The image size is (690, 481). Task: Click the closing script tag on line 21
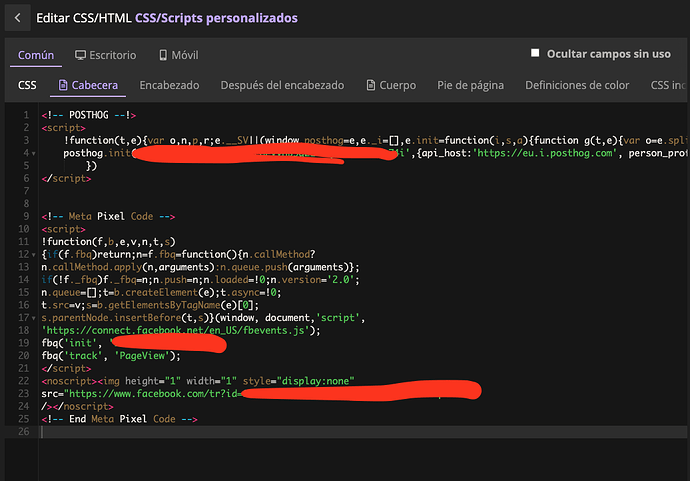click(x=66, y=368)
